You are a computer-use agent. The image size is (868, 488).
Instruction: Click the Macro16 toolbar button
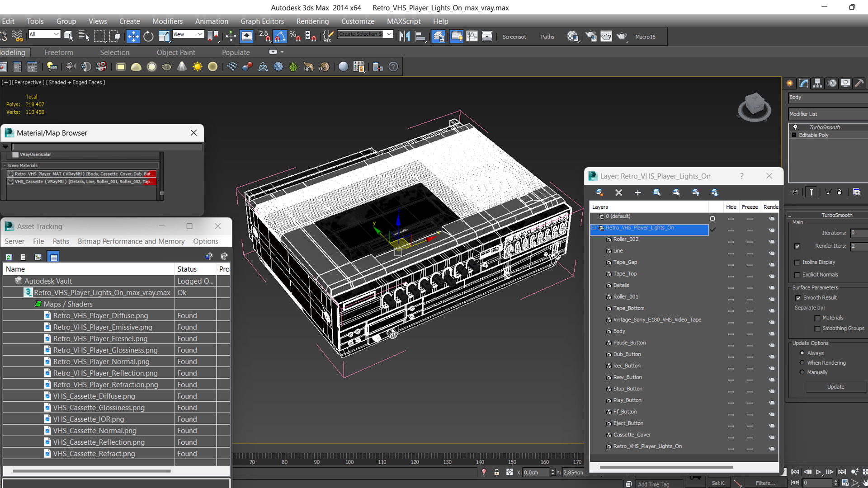tap(645, 37)
